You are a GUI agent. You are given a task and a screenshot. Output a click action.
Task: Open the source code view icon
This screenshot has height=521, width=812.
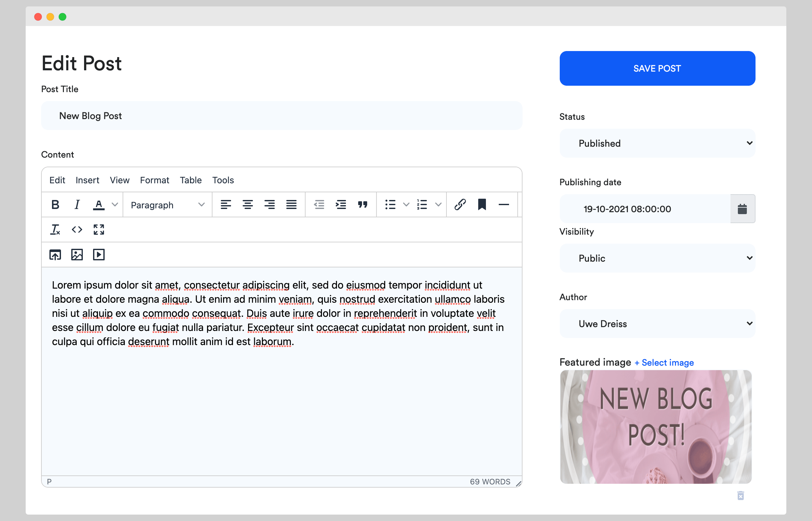click(x=77, y=230)
